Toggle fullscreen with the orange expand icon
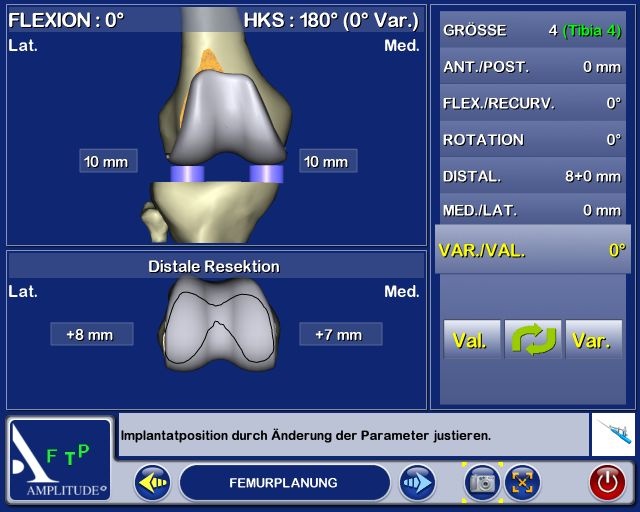The image size is (640, 512). pyautogui.click(x=522, y=483)
